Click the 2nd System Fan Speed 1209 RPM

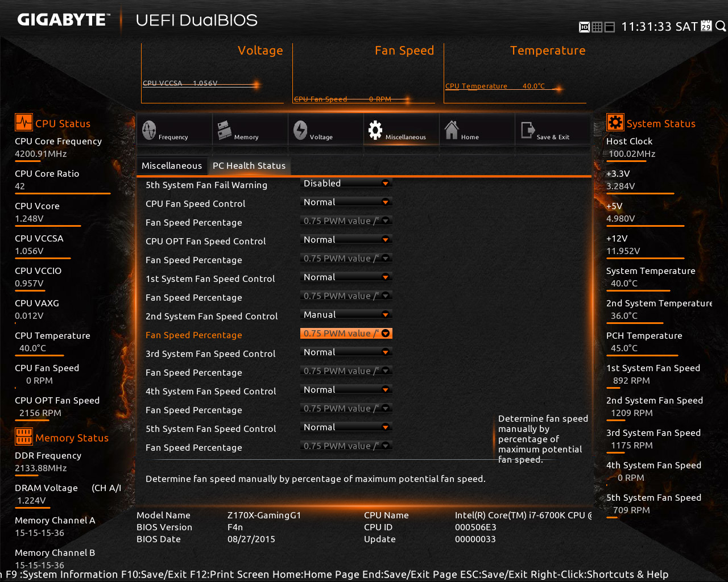[x=632, y=413]
